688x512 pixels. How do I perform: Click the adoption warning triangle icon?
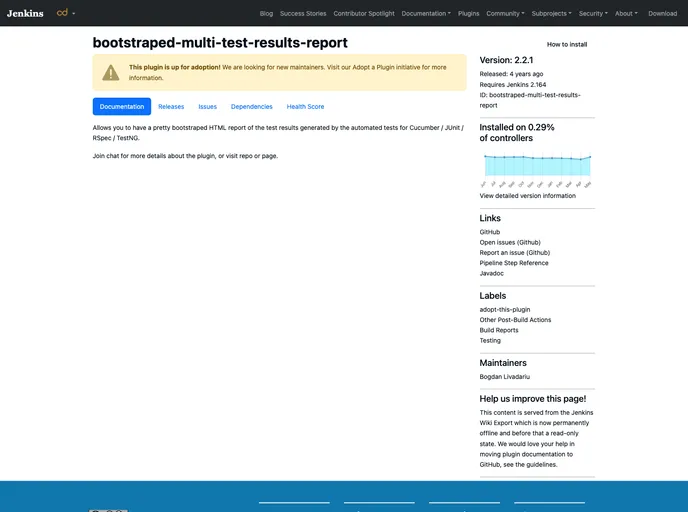(111, 73)
